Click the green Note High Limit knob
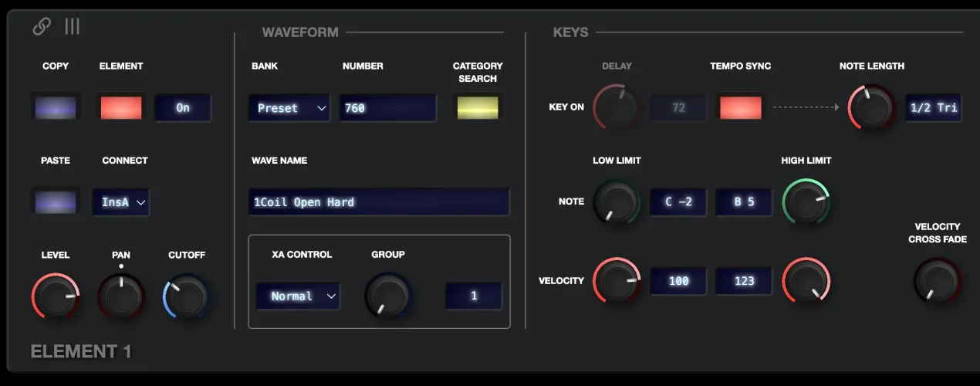Viewport: 980px width, 386px height. (806, 202)
